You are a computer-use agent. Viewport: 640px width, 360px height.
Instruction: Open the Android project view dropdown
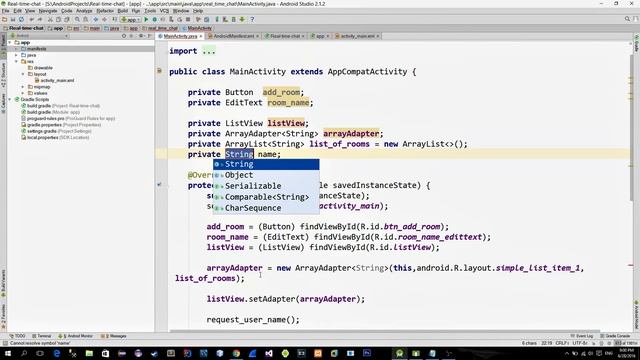point(40,36)
